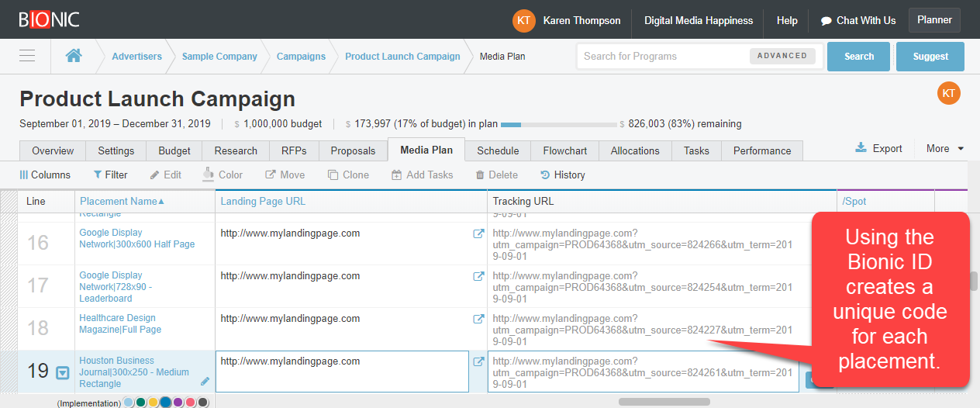Screen dimensions: 980x408
Task: Click Add Tasks in toolbar
Action: coord(422,175)
